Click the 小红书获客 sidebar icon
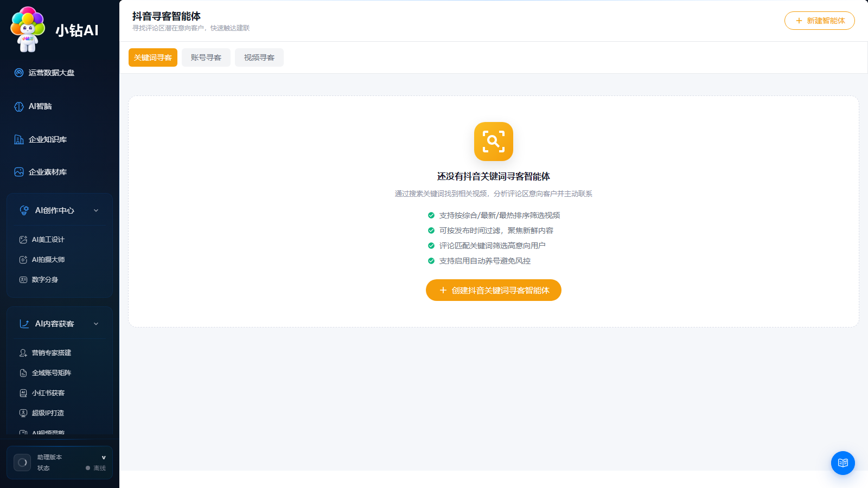This screenshot has width=868, height=488. (23, 393)
